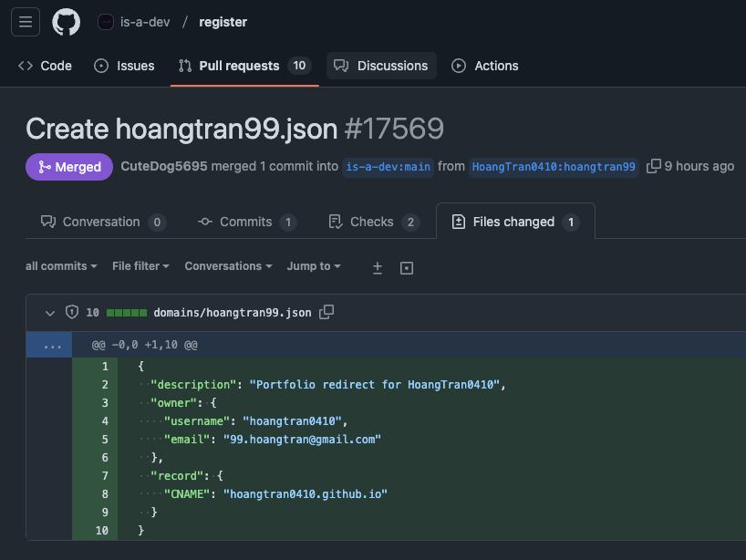Select the Files changed tab

tap(516, 222)
